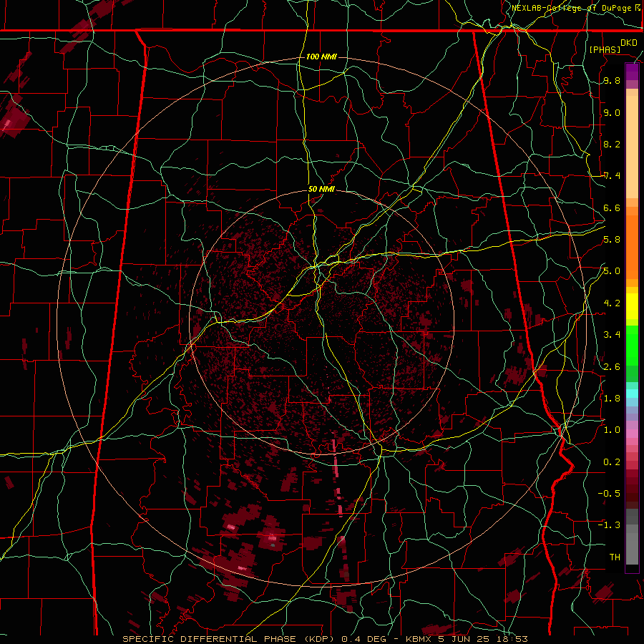Select the 9.0 value on color scale
Screen dimensions: 644x644
612,112
